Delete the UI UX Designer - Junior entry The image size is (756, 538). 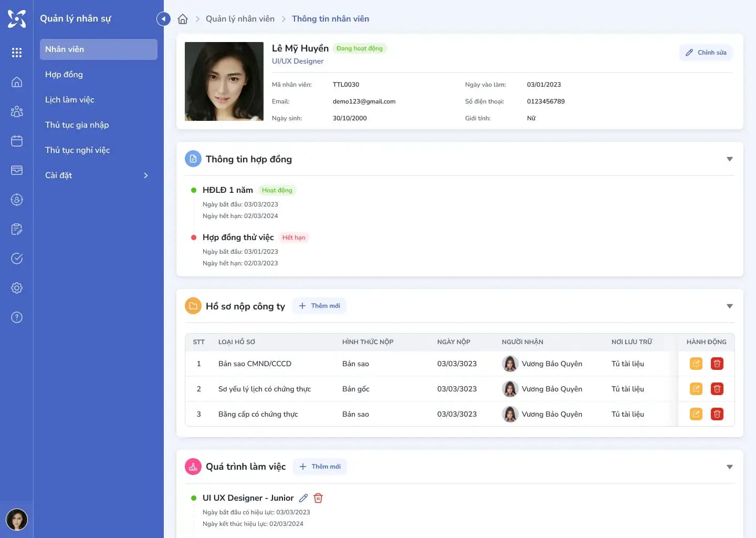318,498
